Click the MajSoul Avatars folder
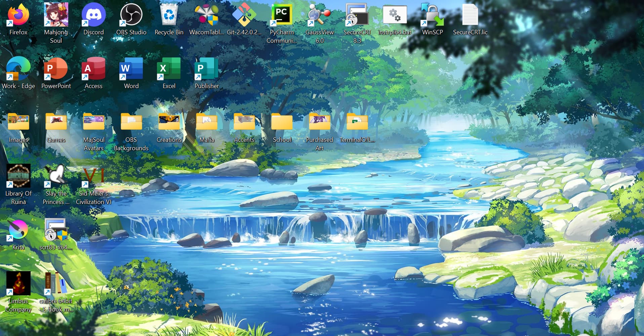This screenshot has height=336, width=644. (x=93, y=123)
